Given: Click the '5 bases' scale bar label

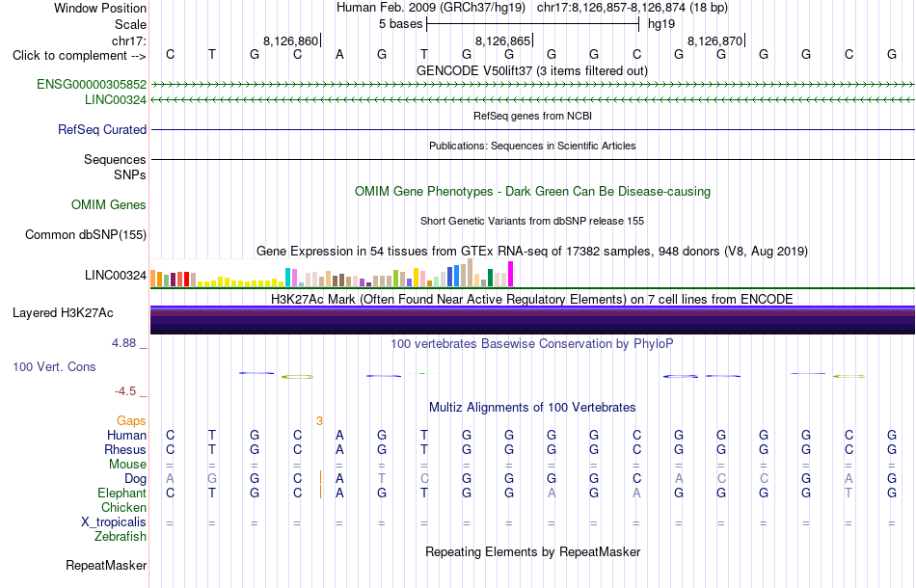Looking at the screenshot, I should [x=401, y=24].
